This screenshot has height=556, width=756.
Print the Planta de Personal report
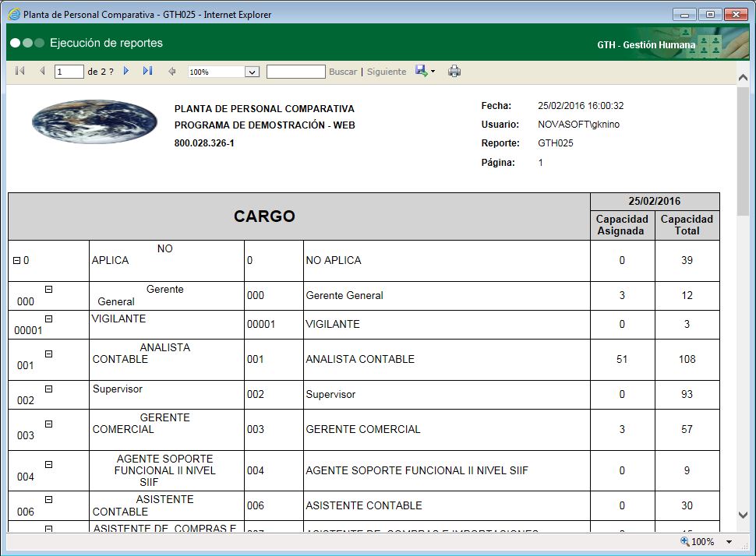454,71
